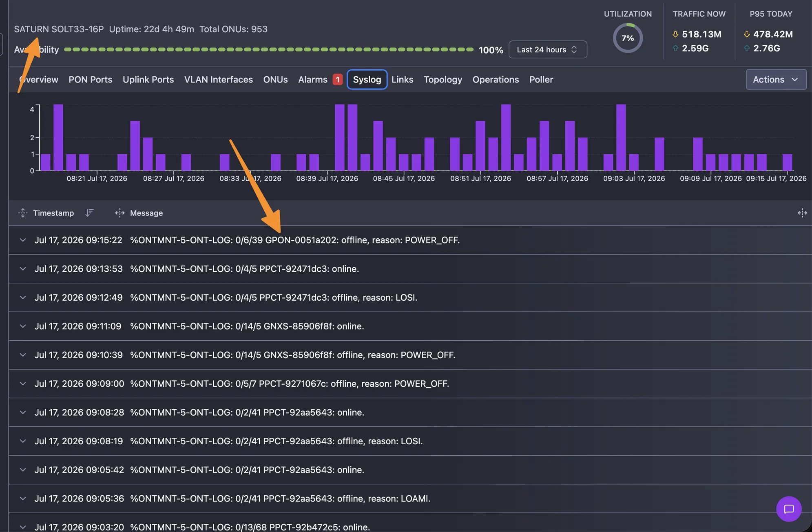The image size is (812, 532).
Task: Click Traffic Now download arrow icon
Action: (675, 34)
